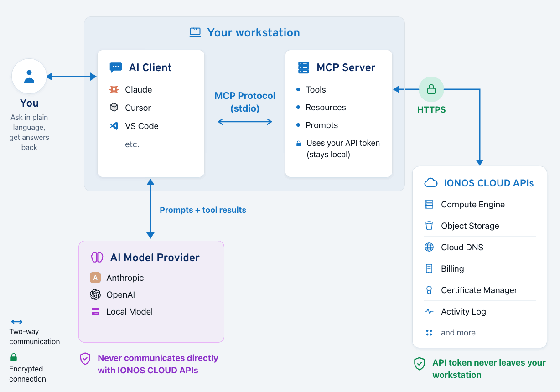The width and height of the screenshot is (560, 392).
Task: Click the Cursor text entry
Action: coord(138,108)
